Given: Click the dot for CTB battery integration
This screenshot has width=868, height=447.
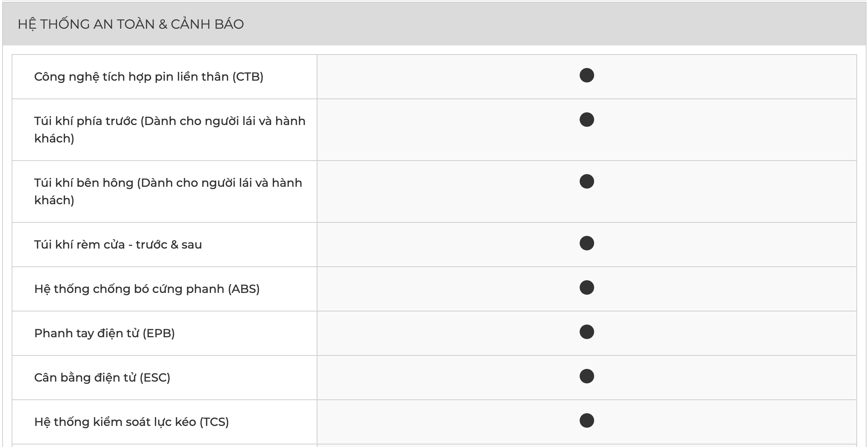Looking at the screenshot, I should pyautogui.click(x=587, y=76).
